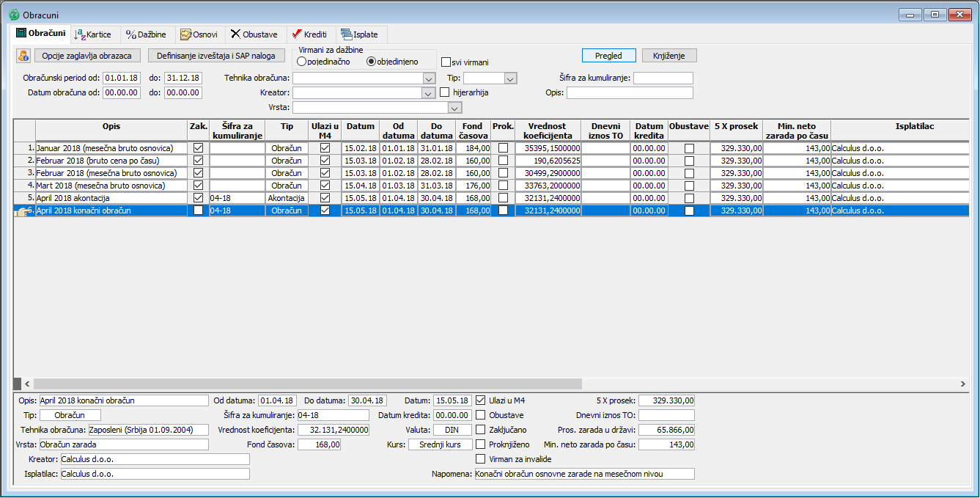Click the user info icon button
The height and width of the screenshot is (498, 980).
(23, 56)
